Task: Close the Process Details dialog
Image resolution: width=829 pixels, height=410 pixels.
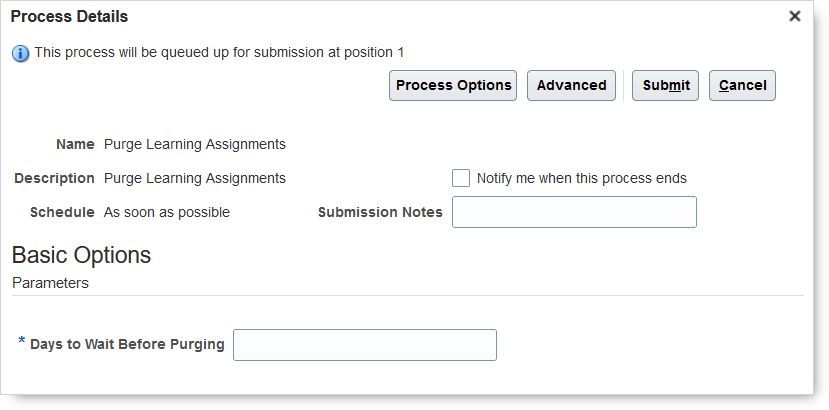Action: point(795,16)
